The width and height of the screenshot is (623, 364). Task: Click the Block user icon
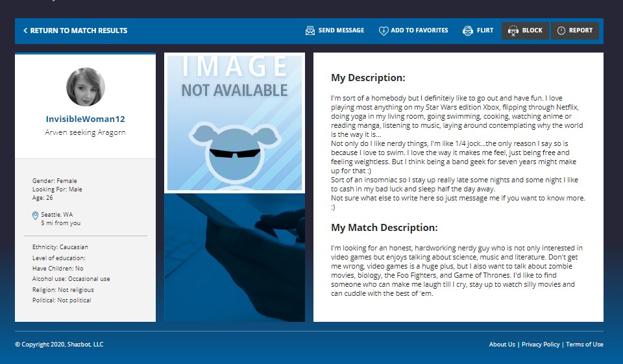coord(513,30)
